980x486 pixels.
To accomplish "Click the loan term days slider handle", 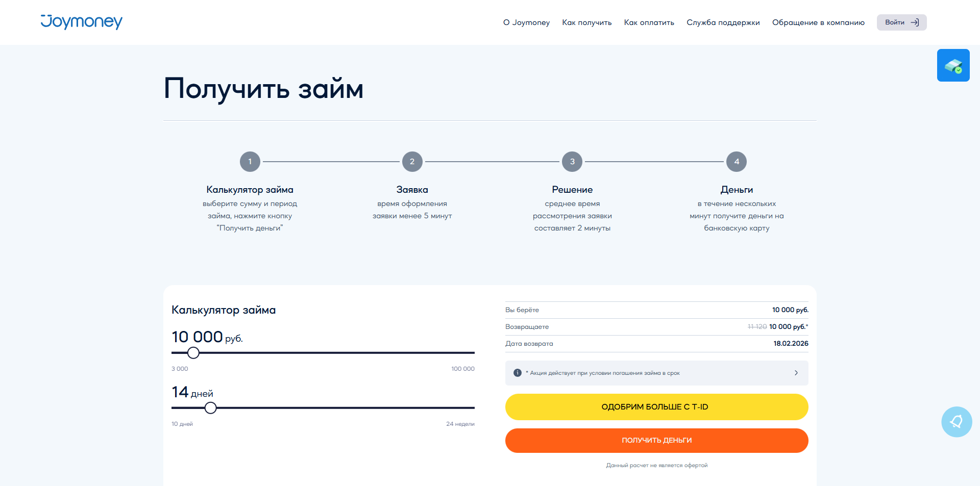I will 210,407.
